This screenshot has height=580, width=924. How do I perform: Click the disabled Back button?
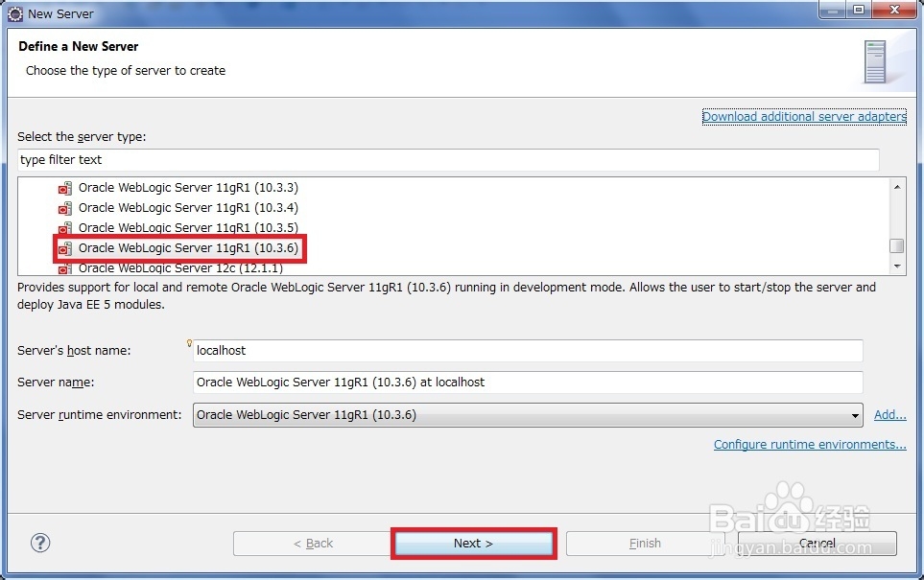313,543
